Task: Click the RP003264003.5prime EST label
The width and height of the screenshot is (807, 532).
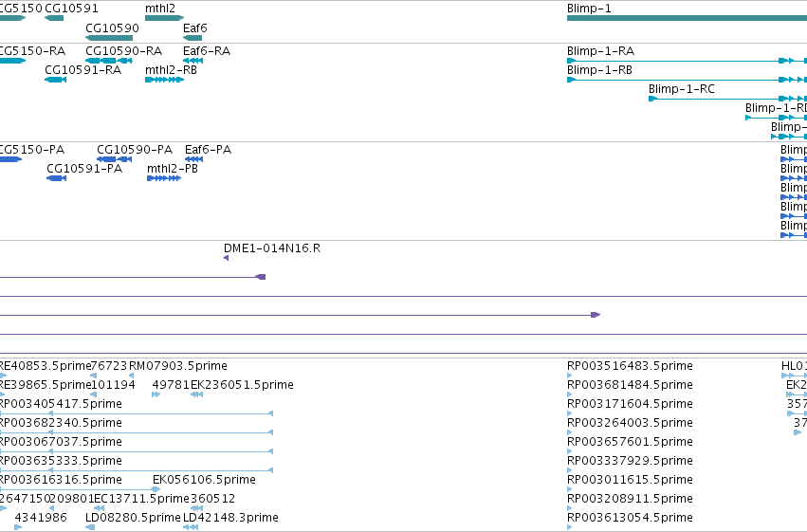Action: [630, 423]
